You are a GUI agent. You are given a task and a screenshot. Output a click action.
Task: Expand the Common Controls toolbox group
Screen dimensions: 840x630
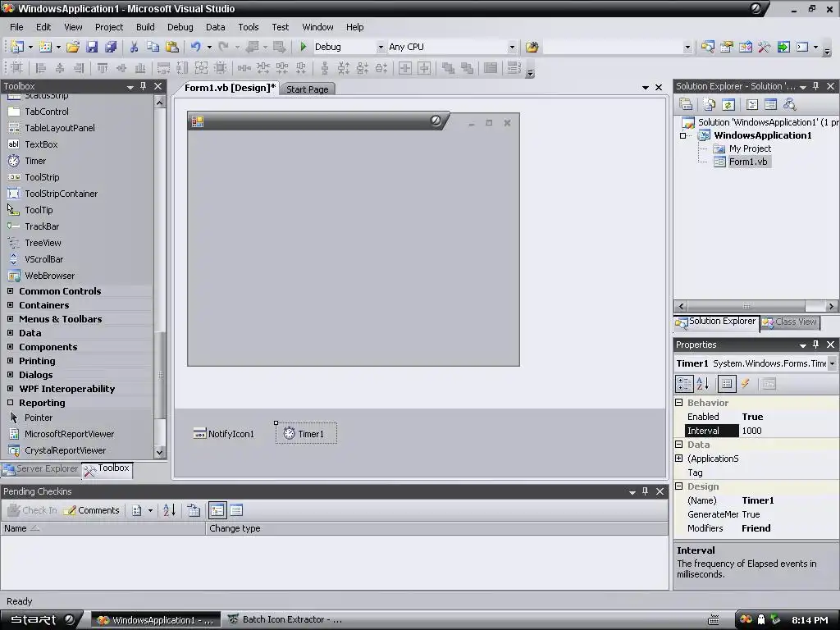(10, 291)
